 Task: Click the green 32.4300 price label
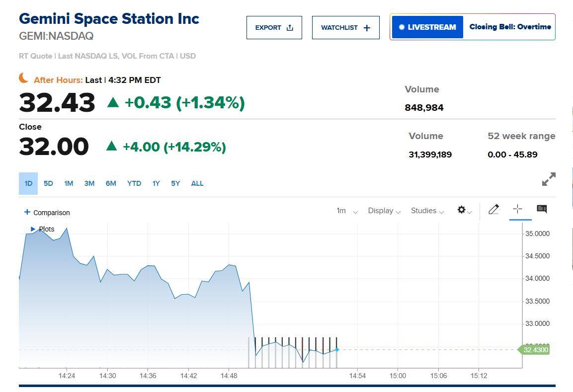[x=535, y=350]
